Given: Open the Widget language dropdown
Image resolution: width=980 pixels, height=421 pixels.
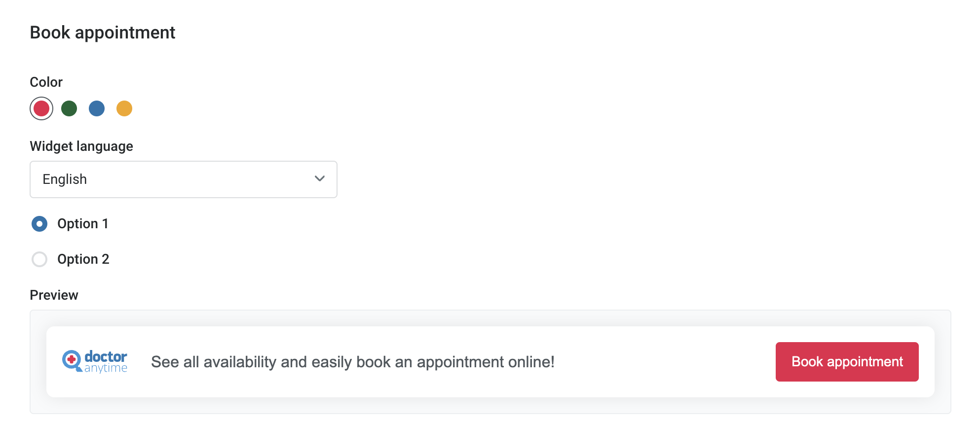Looking at the screenshot, I should pyautogui.click(x=184, y=179).
